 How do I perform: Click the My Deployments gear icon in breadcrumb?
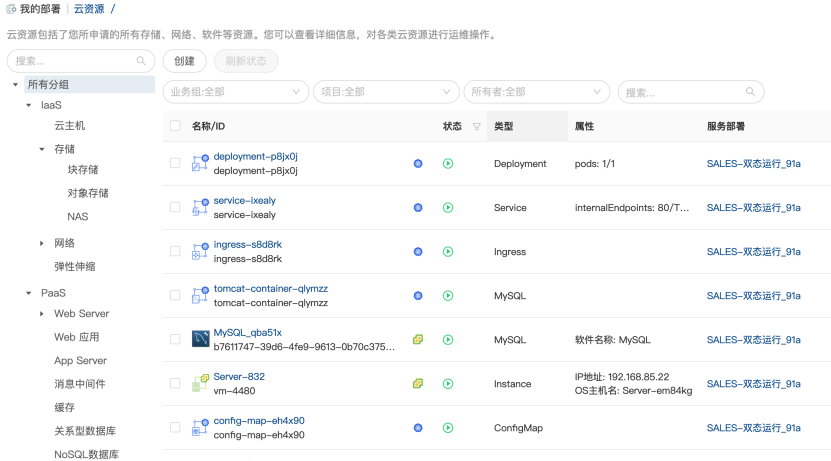click(x=11, y=9)
